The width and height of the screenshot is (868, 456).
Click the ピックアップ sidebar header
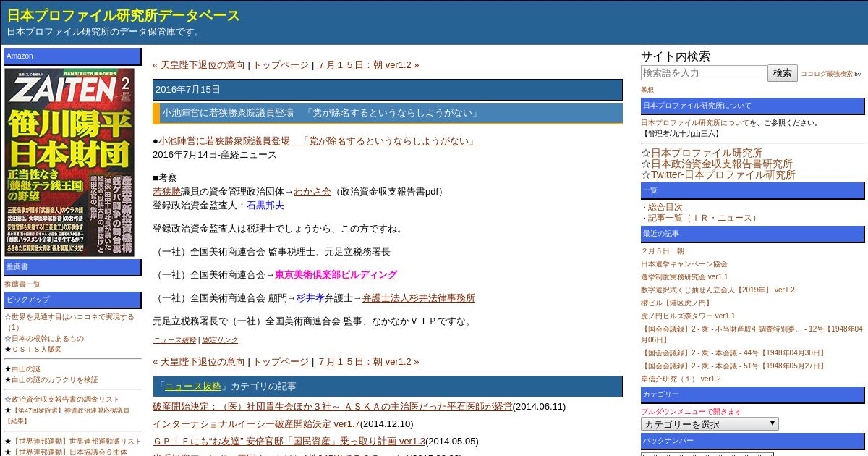[x=73, y=300]
